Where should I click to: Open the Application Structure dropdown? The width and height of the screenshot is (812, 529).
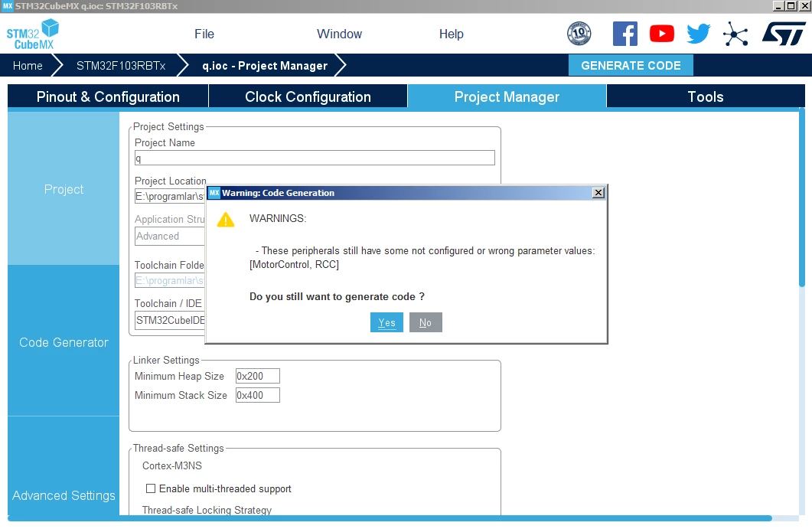(170, 237)
